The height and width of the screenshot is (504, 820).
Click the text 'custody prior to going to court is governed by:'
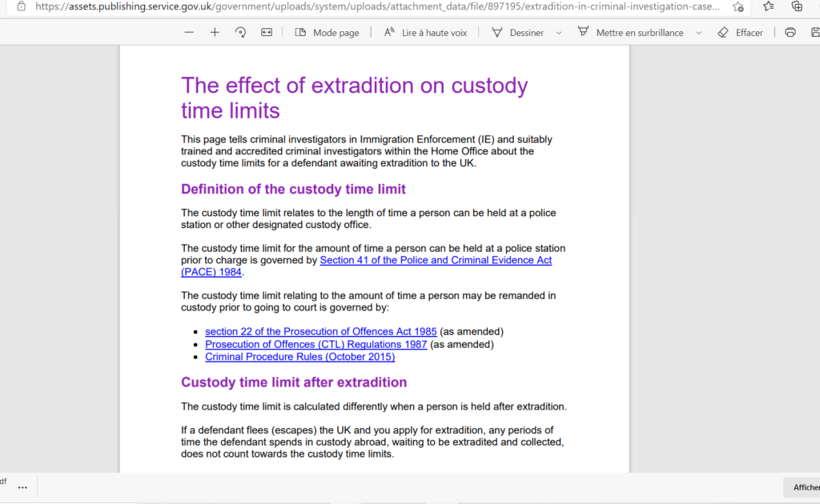click(285, 308)
